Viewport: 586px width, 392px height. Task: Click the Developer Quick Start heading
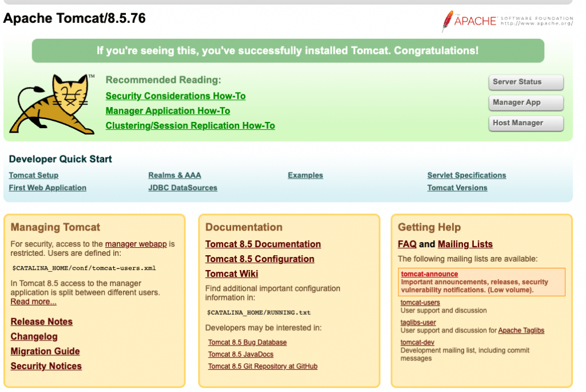(x=60, y=159)
